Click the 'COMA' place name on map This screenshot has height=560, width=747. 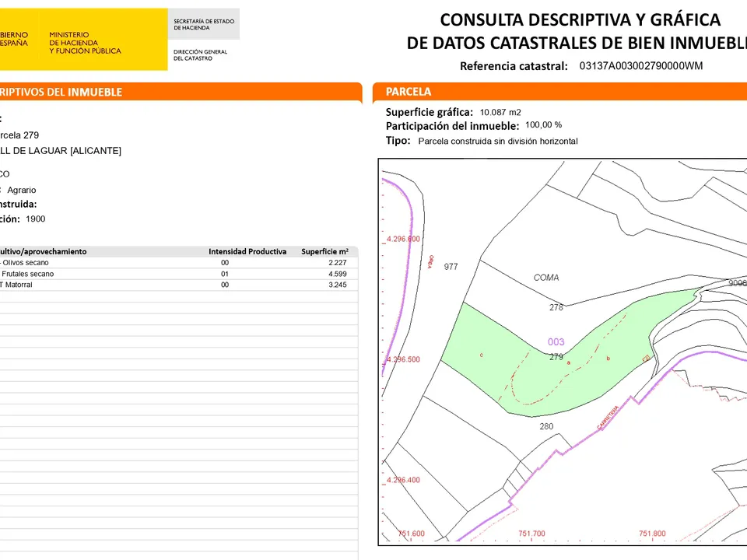tap(546, 278)
